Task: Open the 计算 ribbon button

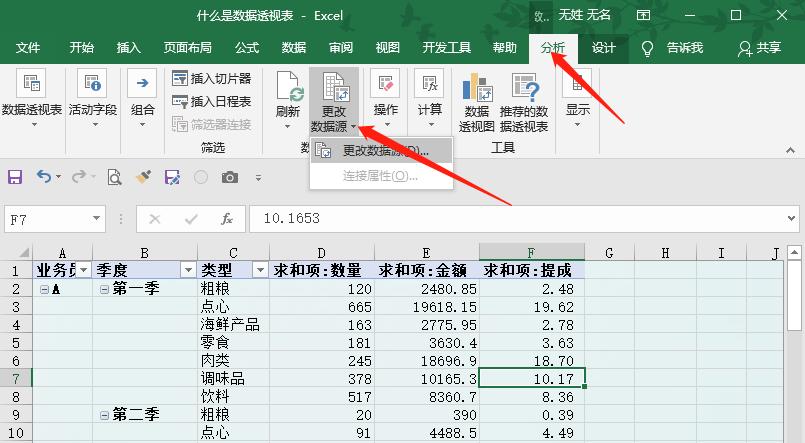Action: pos(429,98)
